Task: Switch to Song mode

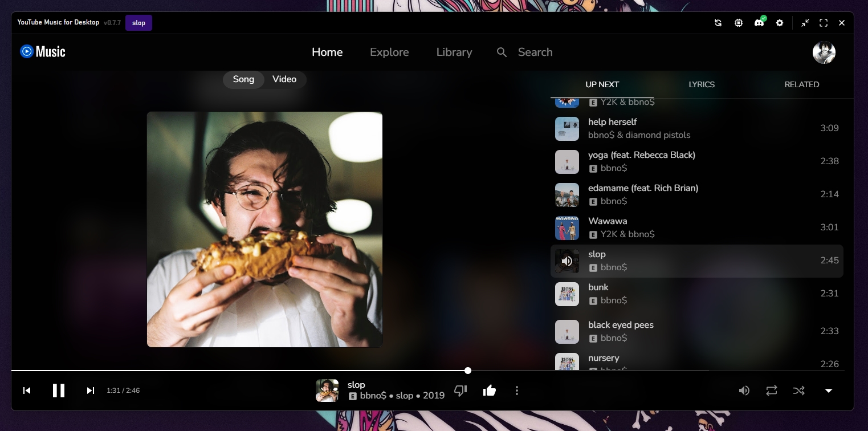Action: pos(243,79)
